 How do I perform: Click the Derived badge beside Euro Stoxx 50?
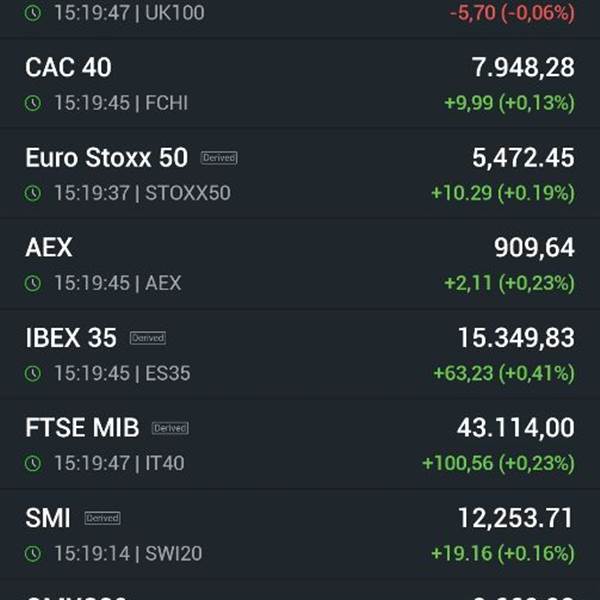[219, 158]
